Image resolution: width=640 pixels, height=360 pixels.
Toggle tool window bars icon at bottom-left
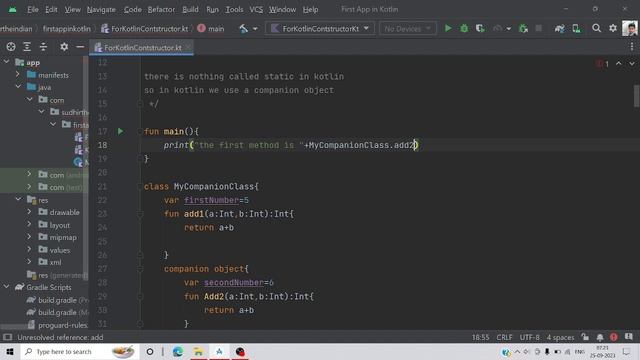coord(7,337)
